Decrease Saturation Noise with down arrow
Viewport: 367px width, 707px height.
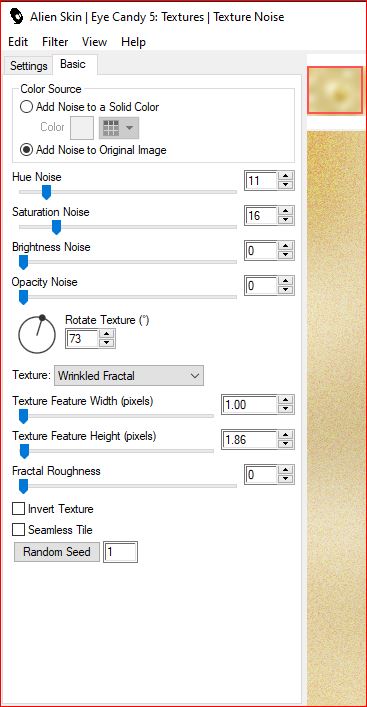(x=285, y=220)
